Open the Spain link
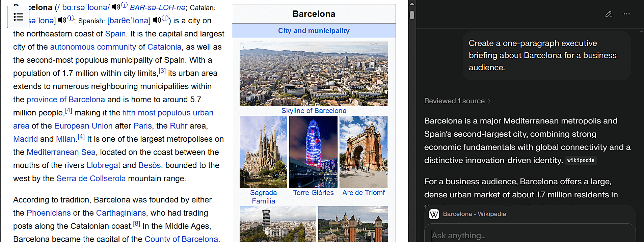 [115, 34]
